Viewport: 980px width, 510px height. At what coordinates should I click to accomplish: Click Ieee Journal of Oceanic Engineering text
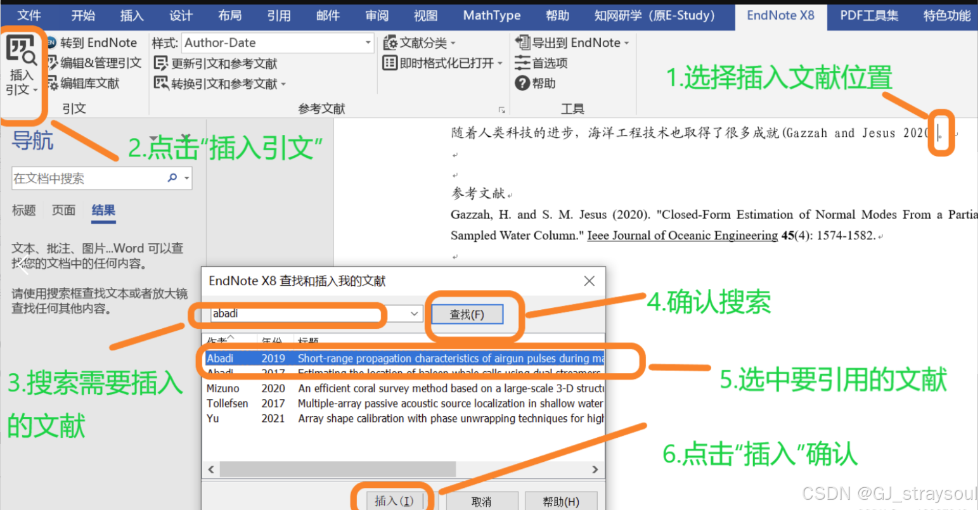[682, 236]
